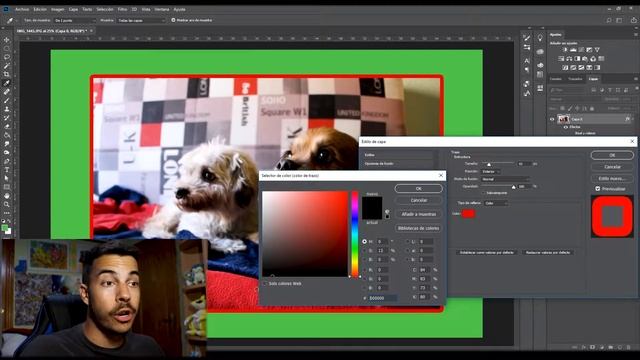Click the Photoshop home logo icon
640x360 pixels.
point(6,9)
